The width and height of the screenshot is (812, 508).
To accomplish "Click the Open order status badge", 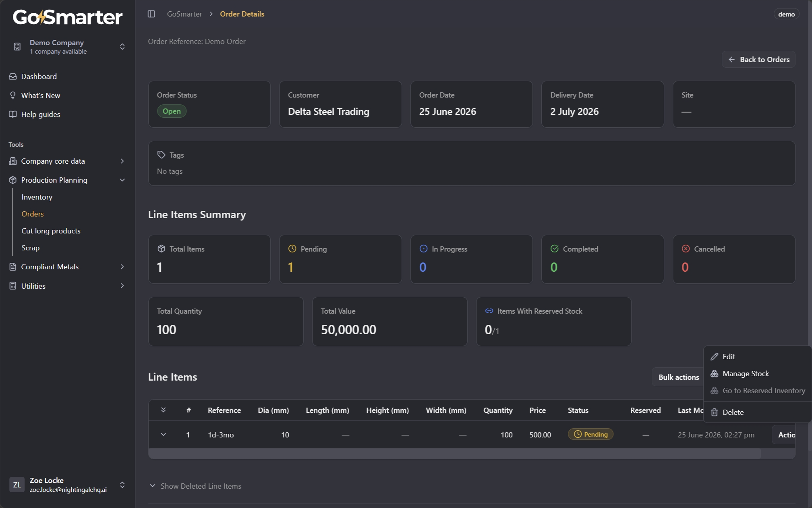I will (x=172, y=111).
